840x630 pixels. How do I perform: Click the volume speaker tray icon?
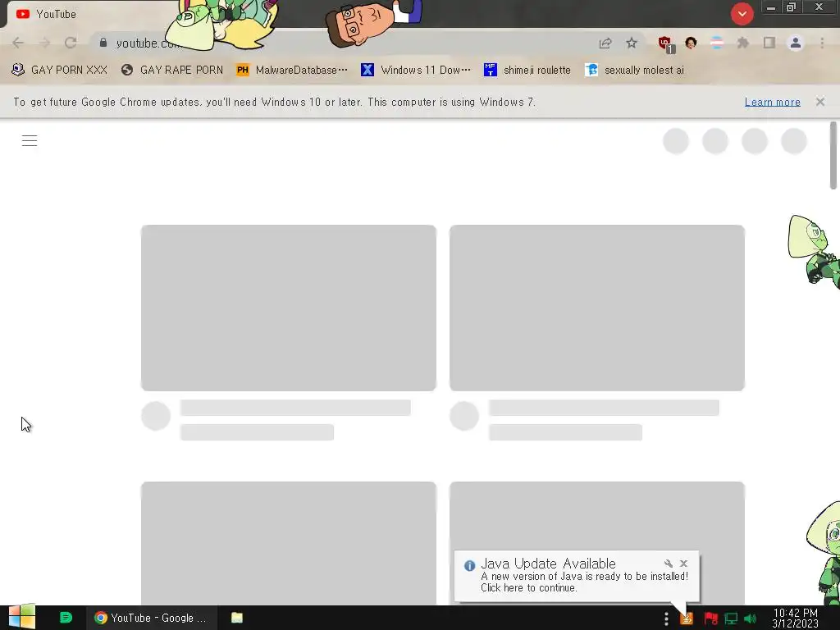(x=750, y=619)
